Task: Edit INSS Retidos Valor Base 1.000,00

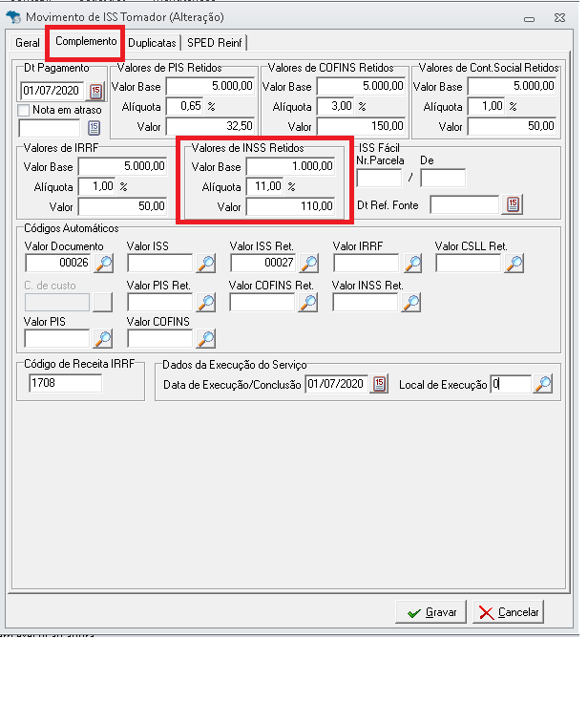Action: pyautogui.click(x=291, y=166)
